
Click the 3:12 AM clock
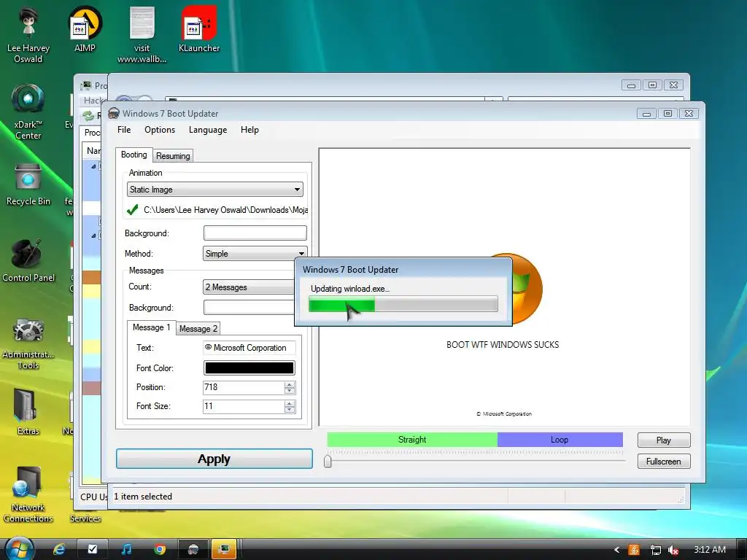710,550
